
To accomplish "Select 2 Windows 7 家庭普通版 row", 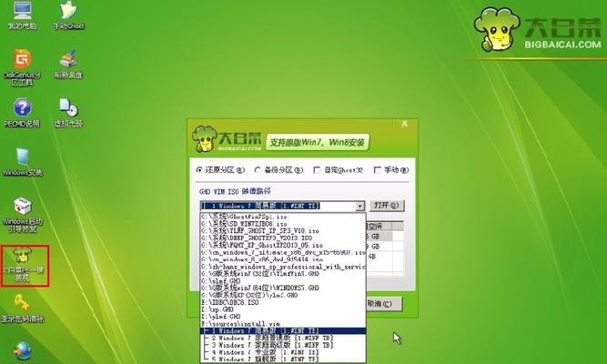I will [x=283, y=338].
